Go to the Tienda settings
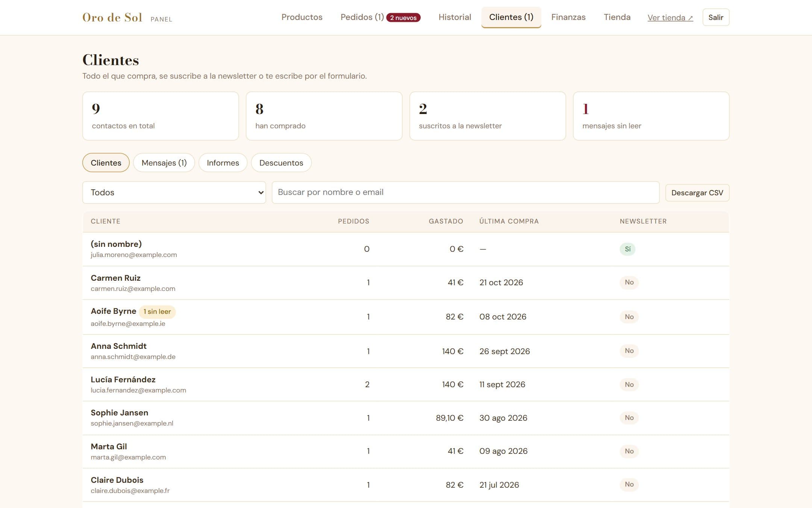 tap(617, 17)
